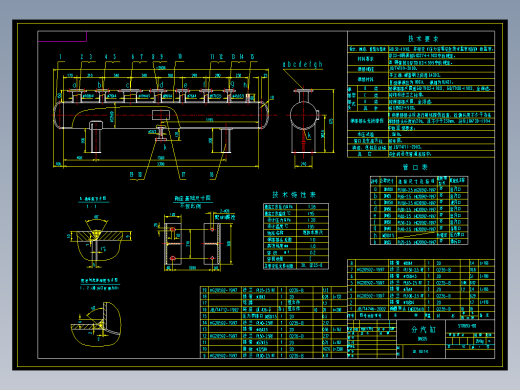Screen dimensions: 520x390
Task: Click nozzle label e on main view
Action: click(x=185, y=85)
